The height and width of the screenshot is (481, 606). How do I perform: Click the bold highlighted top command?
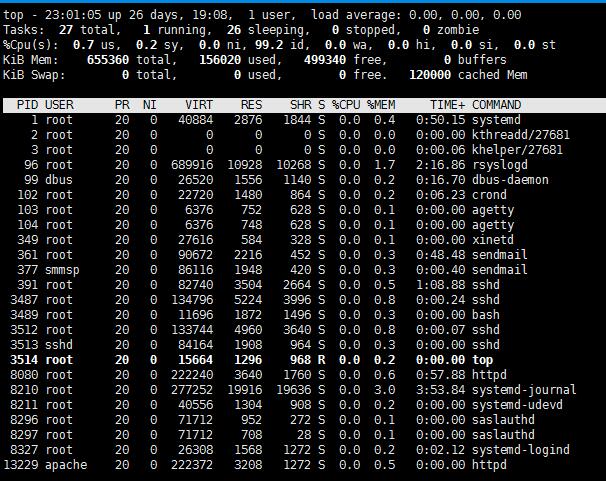[x=483, y=360]
